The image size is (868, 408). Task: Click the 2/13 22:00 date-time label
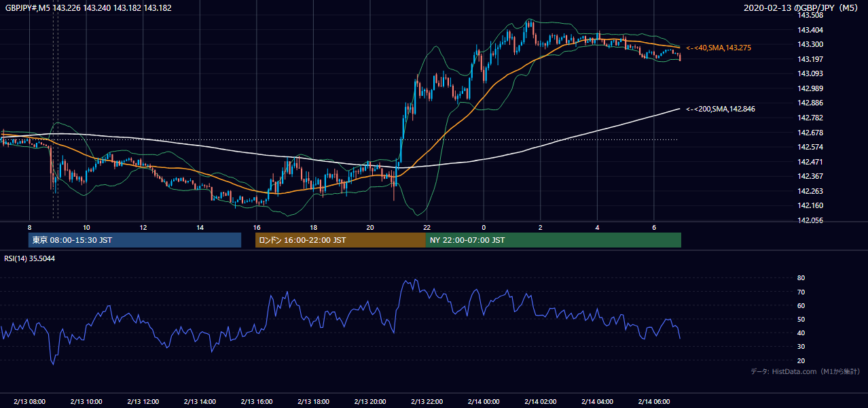[x=427, y=402]
